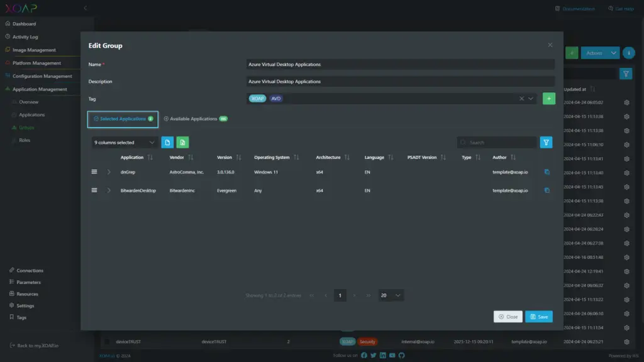Go to pagination page 1

pos(340,295)
